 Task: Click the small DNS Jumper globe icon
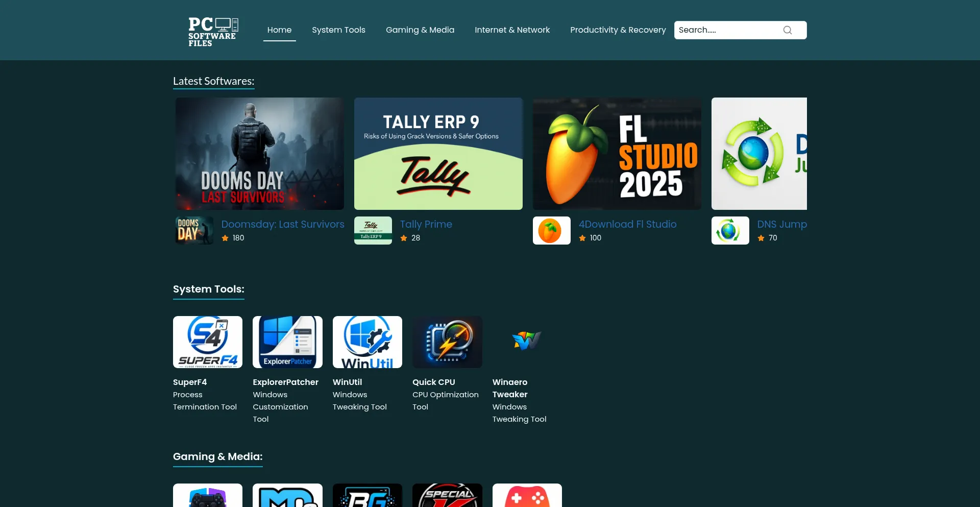tap(730, 230)
